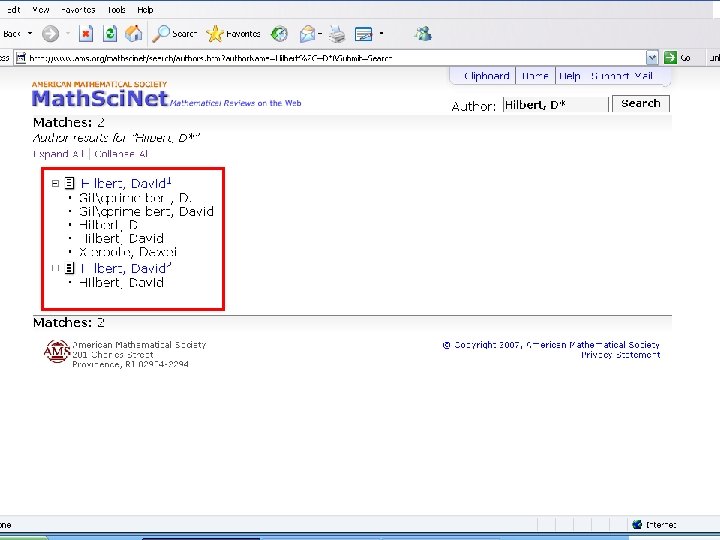720x540 pixels.
Task: Stop page loading with red X icon
Action: (86, 34)
